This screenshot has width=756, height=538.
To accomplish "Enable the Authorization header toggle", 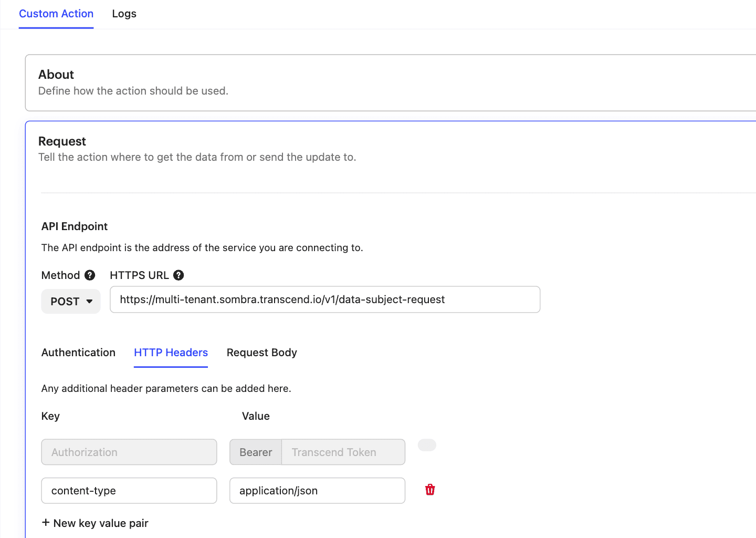I will (427, 445).
